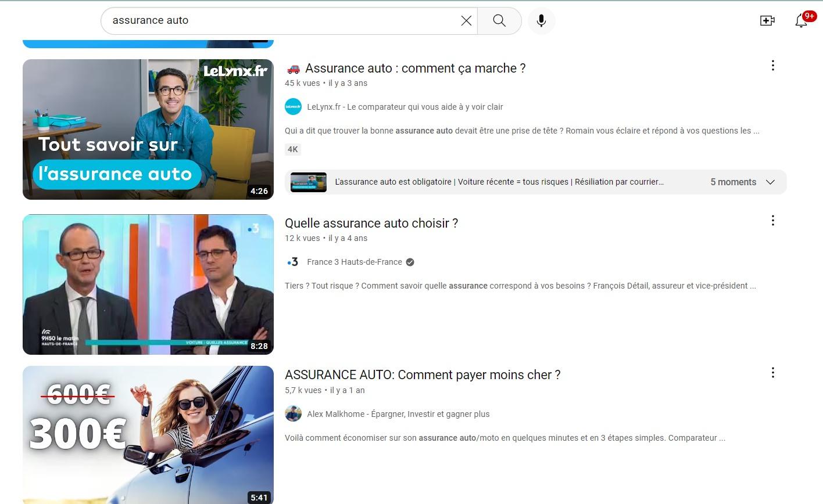Click the LeLynx.fr channel avatar

293,107
